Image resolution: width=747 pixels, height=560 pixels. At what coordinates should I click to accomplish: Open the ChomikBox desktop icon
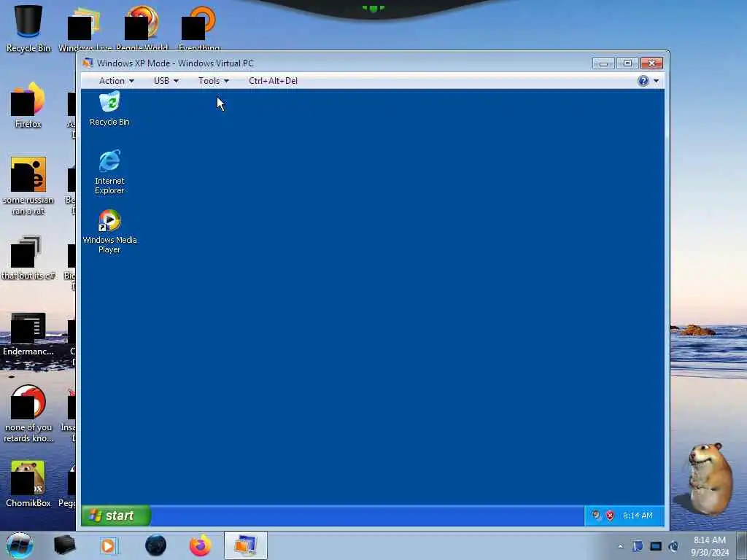tap(28, 484)
